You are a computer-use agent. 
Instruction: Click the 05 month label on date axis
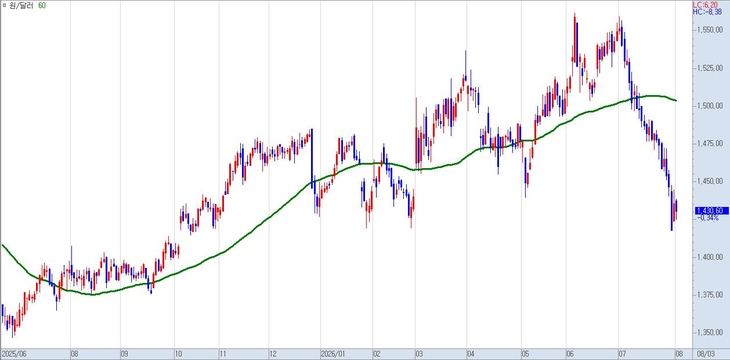coord(525,353)
